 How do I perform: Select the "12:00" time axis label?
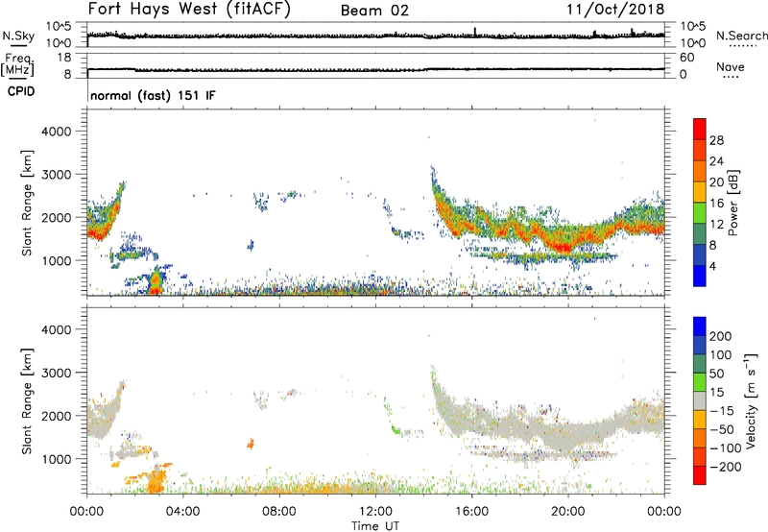375,512
